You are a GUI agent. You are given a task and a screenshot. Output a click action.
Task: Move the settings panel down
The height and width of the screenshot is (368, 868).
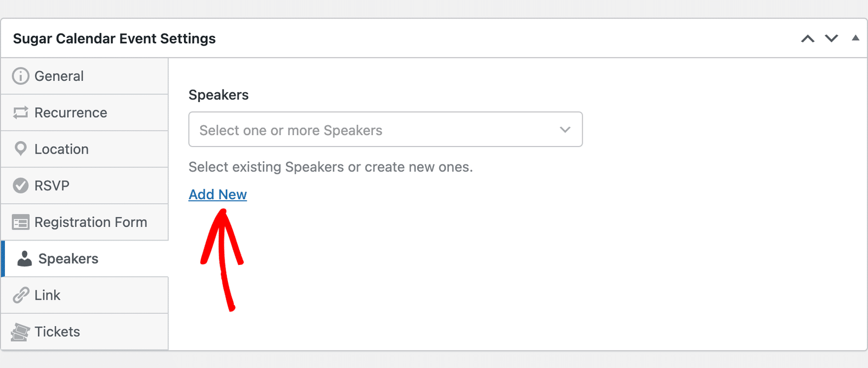point(832,39)
